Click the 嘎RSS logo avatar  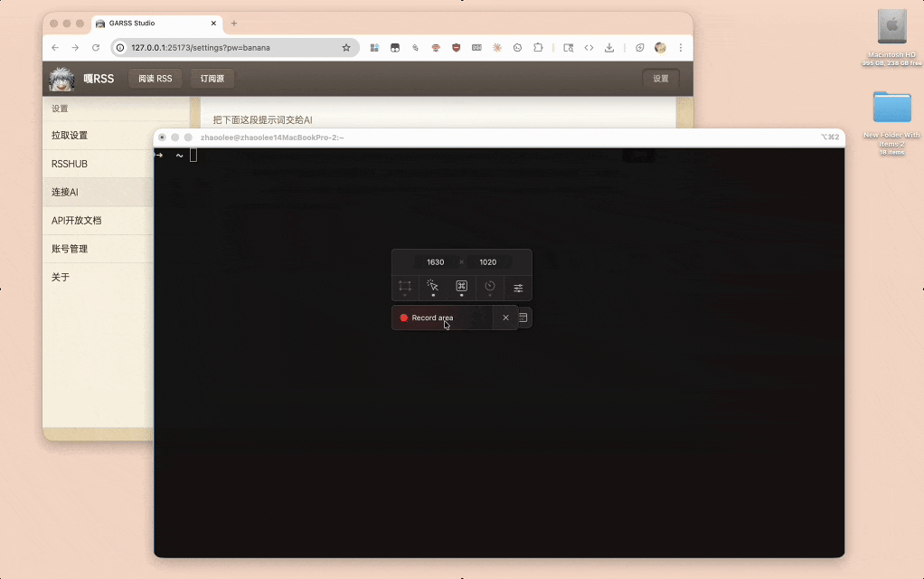click(x=61, y=79)
